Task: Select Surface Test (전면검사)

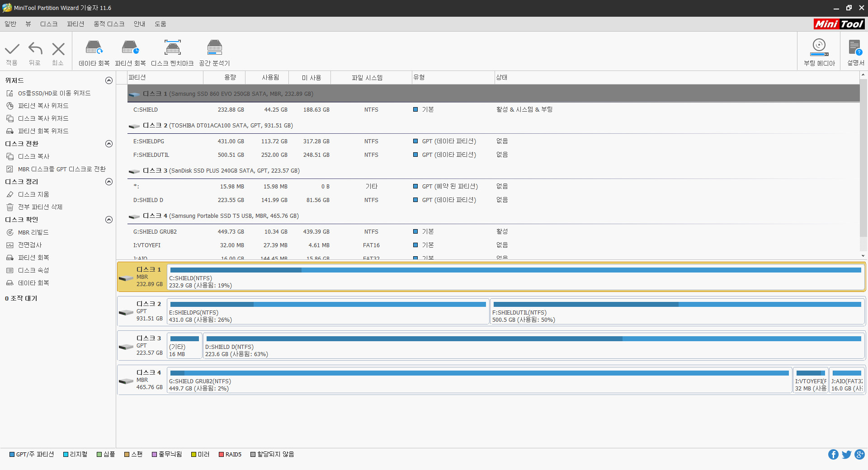Action: coord(30,245)
